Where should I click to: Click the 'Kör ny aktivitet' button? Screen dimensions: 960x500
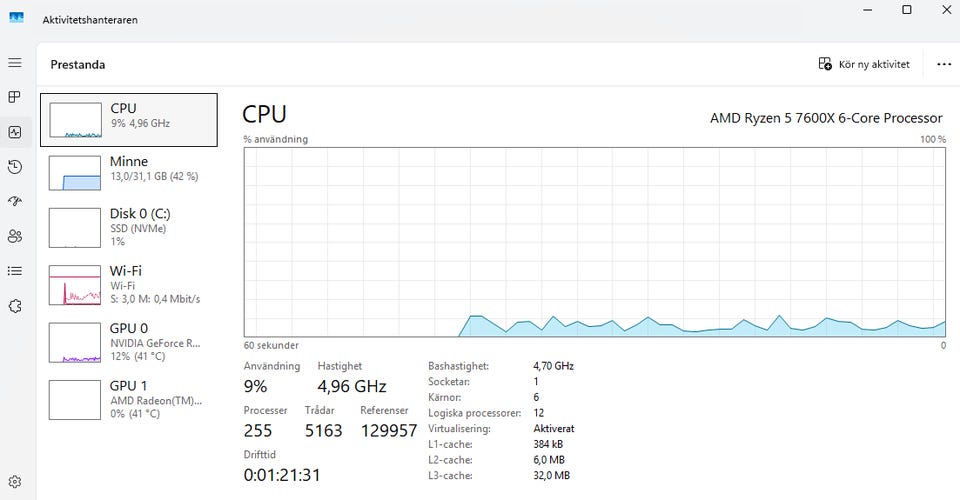[x=864, y=64]
